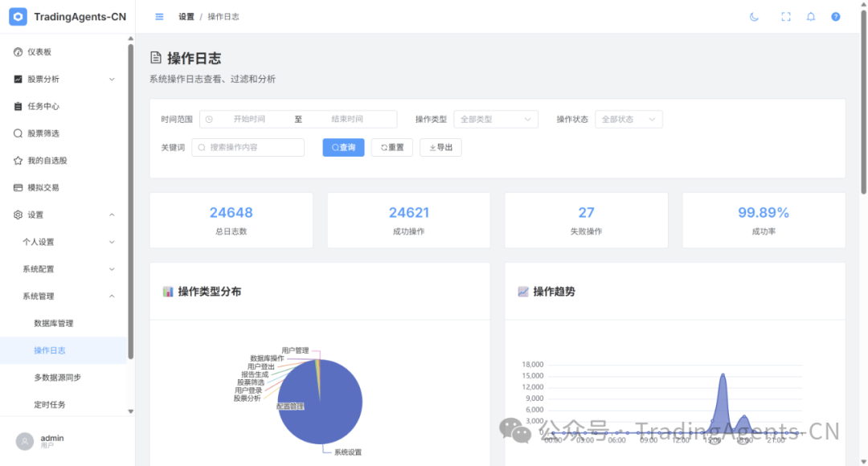Click the 导出 export button

point(440,148)
